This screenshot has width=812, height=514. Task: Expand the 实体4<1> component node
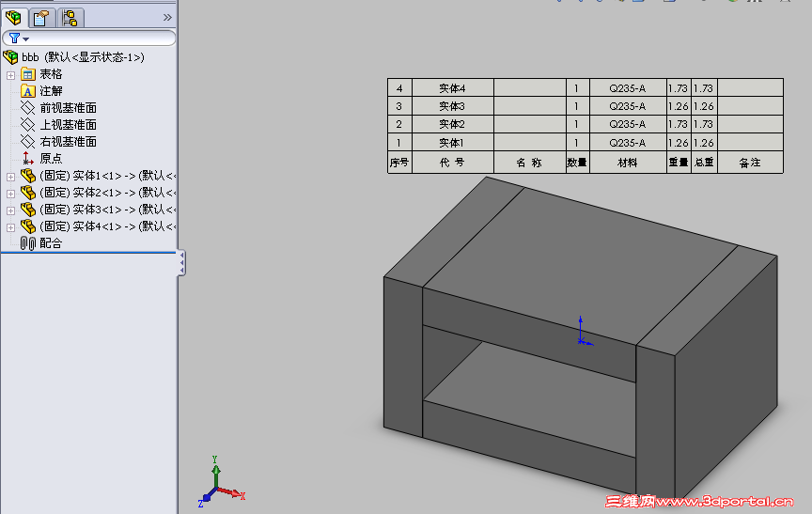coord(10,227)
